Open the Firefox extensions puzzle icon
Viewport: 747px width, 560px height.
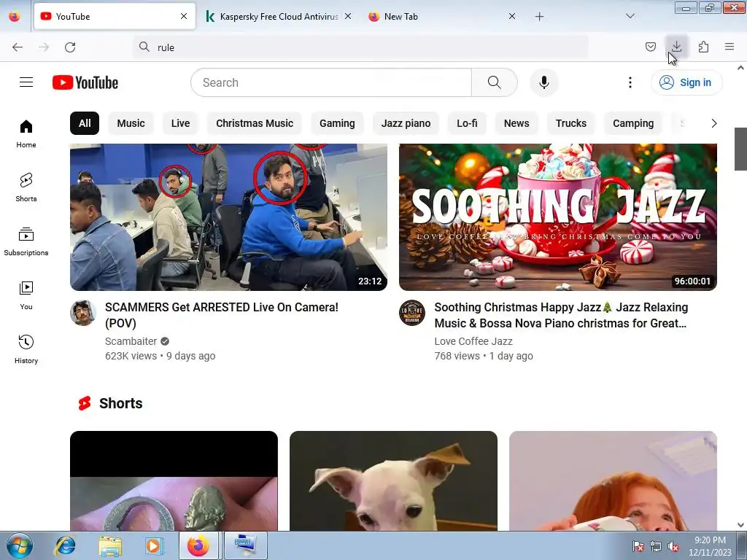click(703, 47)
